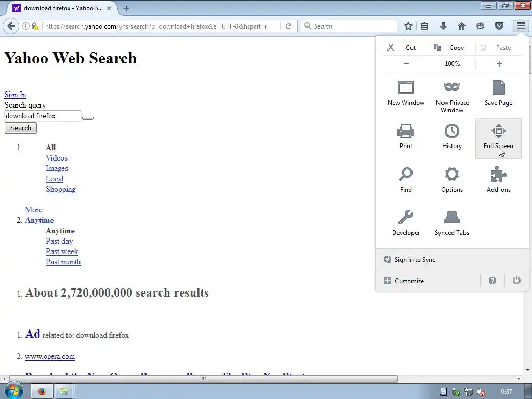Image resolution: width=532 pixels, height=399 pixels.
Task: Open Options gear in menu
Action: coord(452,180)
